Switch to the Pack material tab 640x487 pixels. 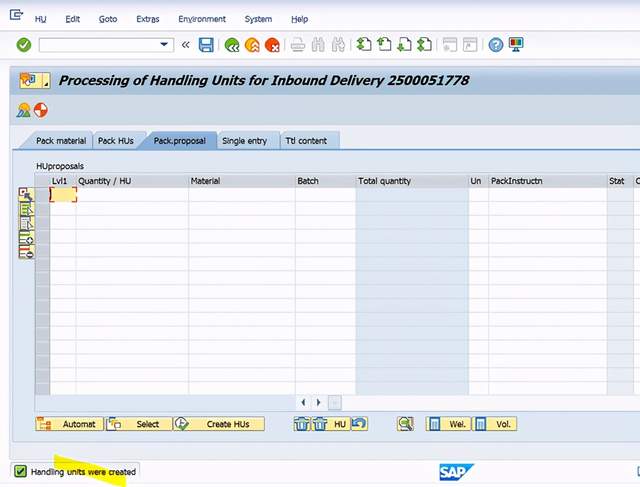click(x=61, y=141)
